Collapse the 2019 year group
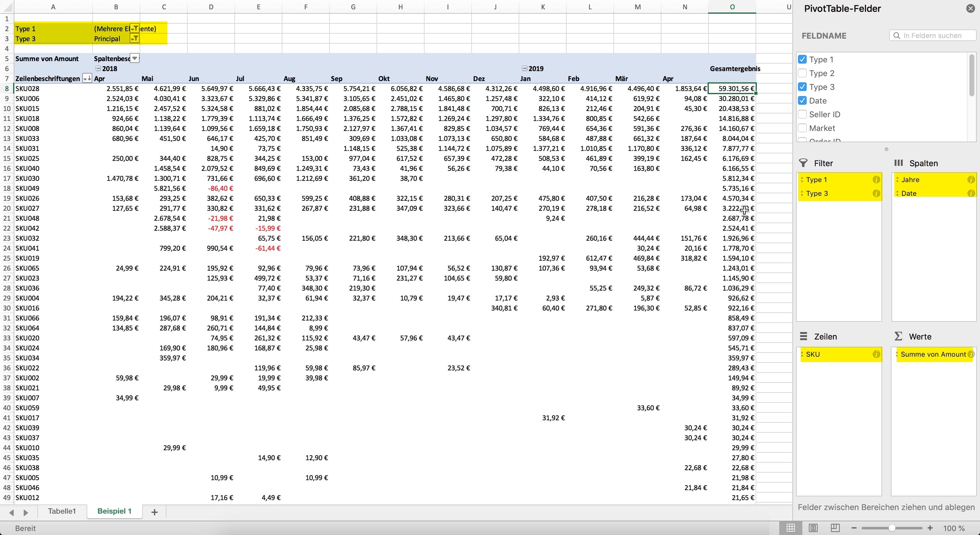This screenshot has width=980, height=535. coord(524,69)
